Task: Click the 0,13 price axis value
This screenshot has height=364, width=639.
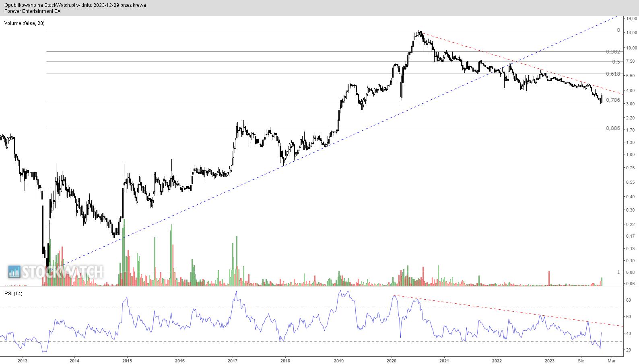Action: click(x=630, y=249)
